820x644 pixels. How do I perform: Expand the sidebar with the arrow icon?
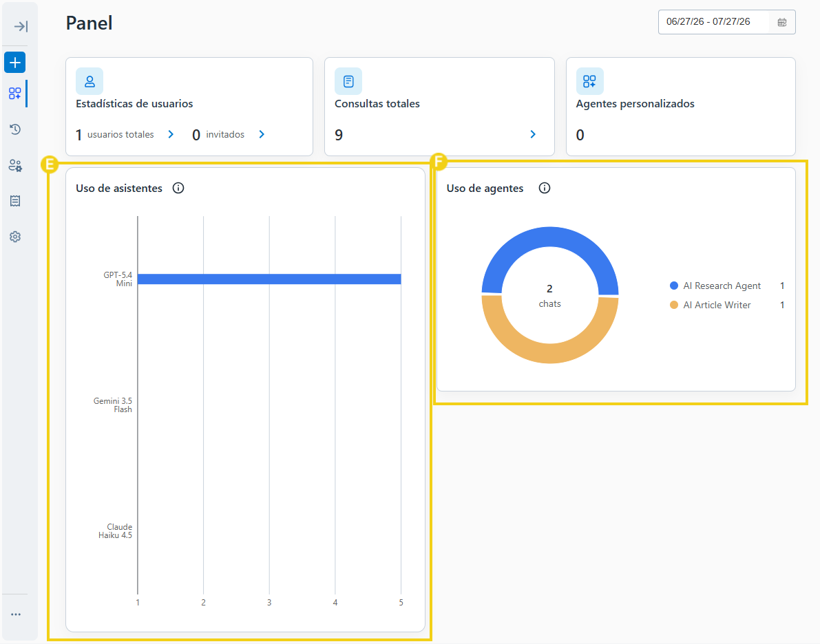click(x=21, y=26)
